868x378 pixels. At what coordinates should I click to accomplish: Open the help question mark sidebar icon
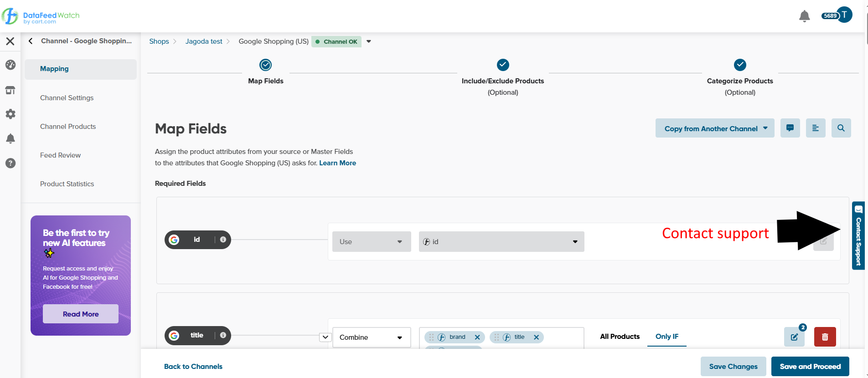(10, 163)
